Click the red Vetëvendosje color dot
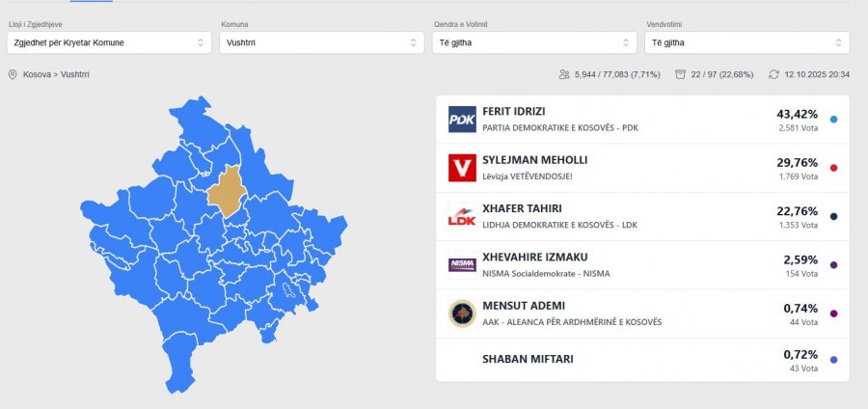 (x=833, y=168)
